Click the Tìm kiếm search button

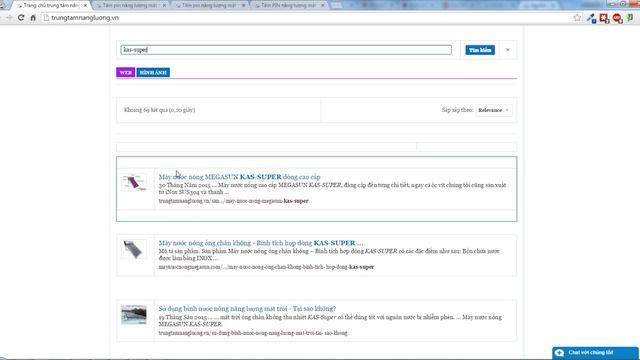click(480, 50)
